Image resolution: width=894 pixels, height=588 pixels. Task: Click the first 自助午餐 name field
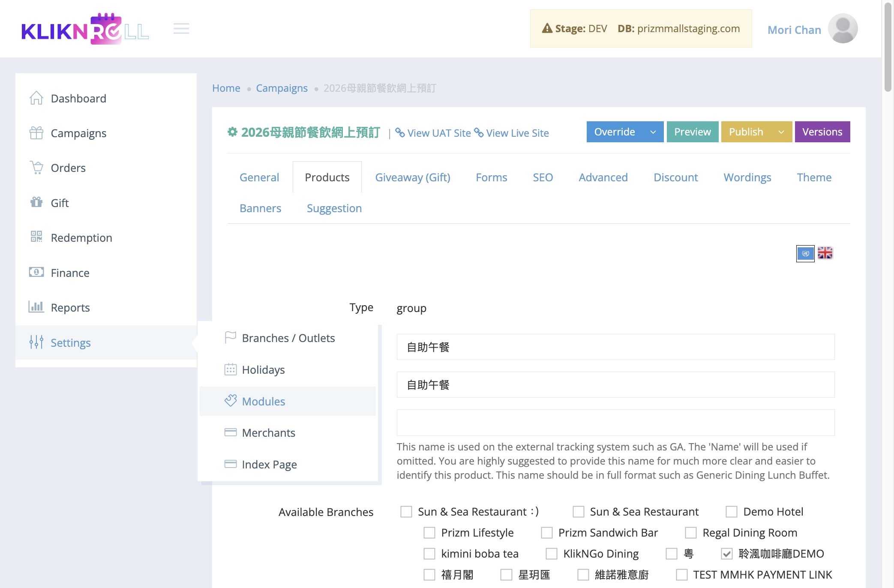[615, 347]
